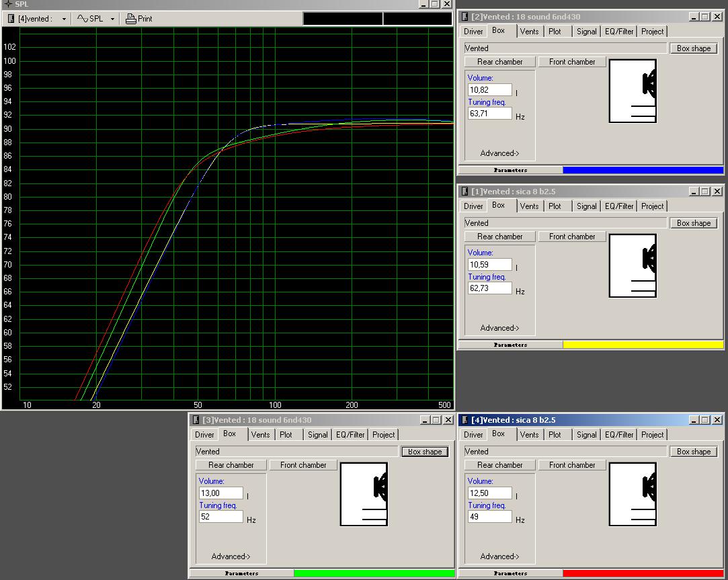728x580 pixels.
Task: Click the speaker box icon in SPL toolbar
Action: (11, 19)
